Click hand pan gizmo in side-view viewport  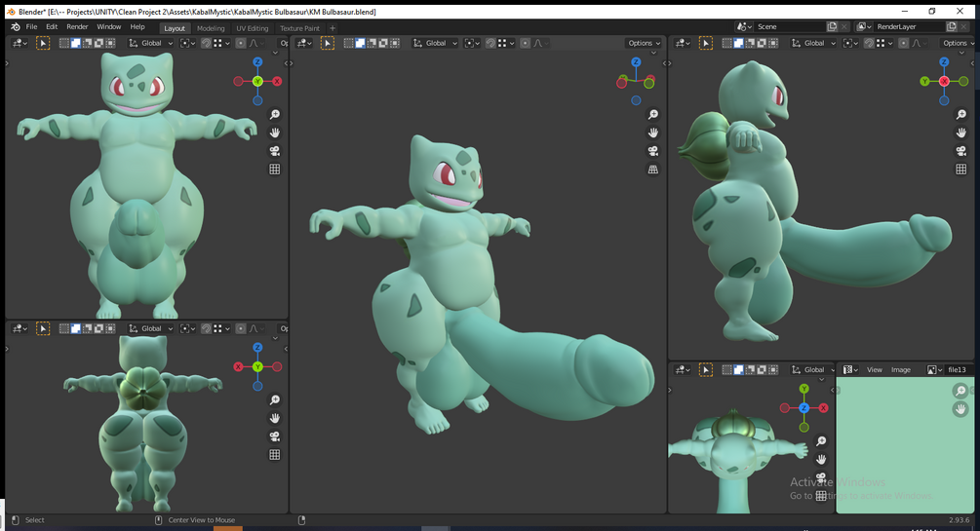961,133
